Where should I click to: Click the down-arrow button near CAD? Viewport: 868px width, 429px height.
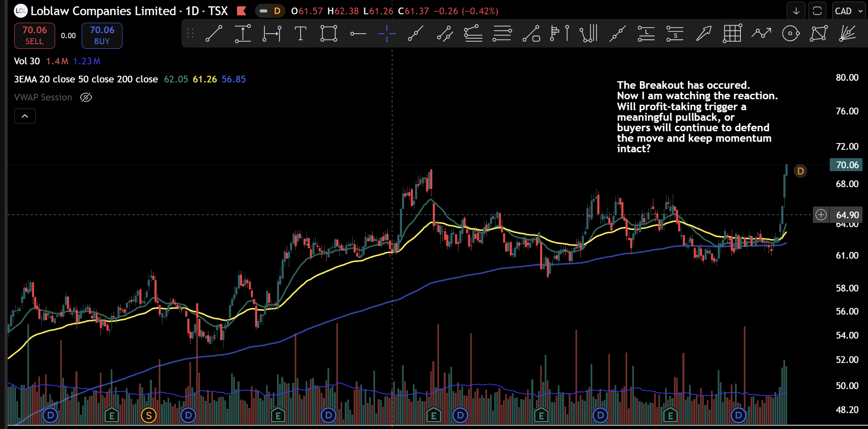click(x=796, y=11)
